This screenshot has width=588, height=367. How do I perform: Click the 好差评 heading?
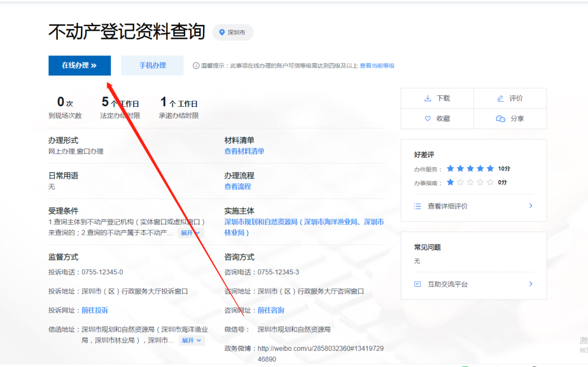(x=424, y=155)
